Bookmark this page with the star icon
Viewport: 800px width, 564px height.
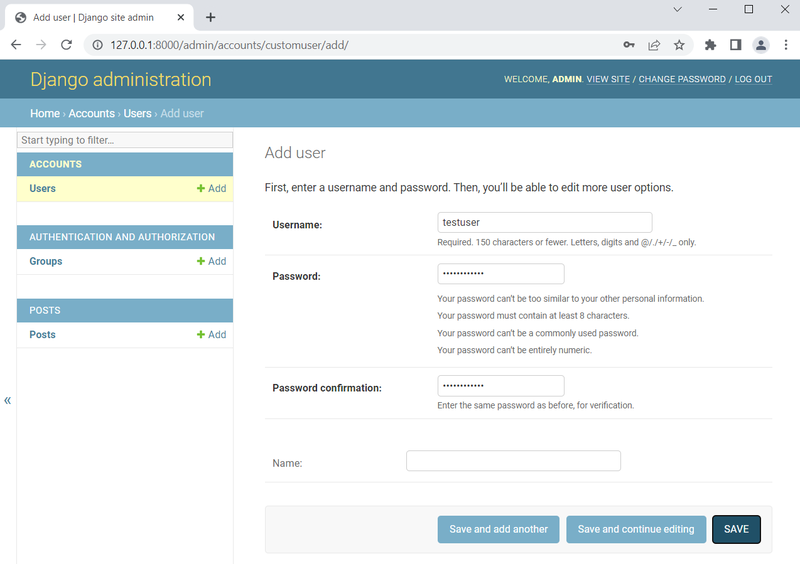coord(679,45)
